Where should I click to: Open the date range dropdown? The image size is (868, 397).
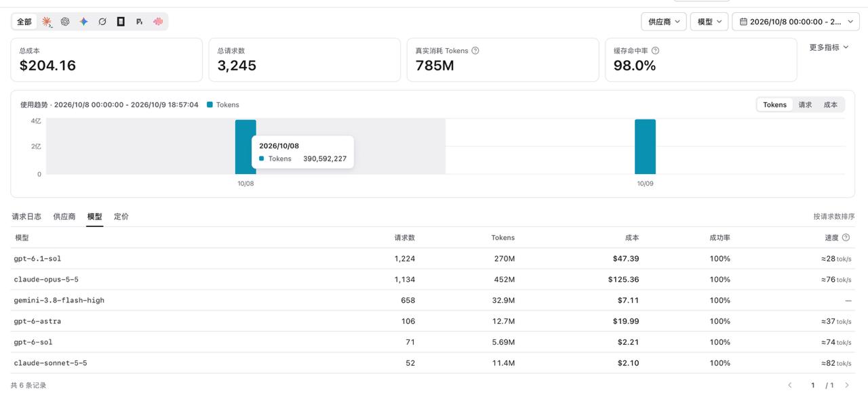tap(796, 22)
